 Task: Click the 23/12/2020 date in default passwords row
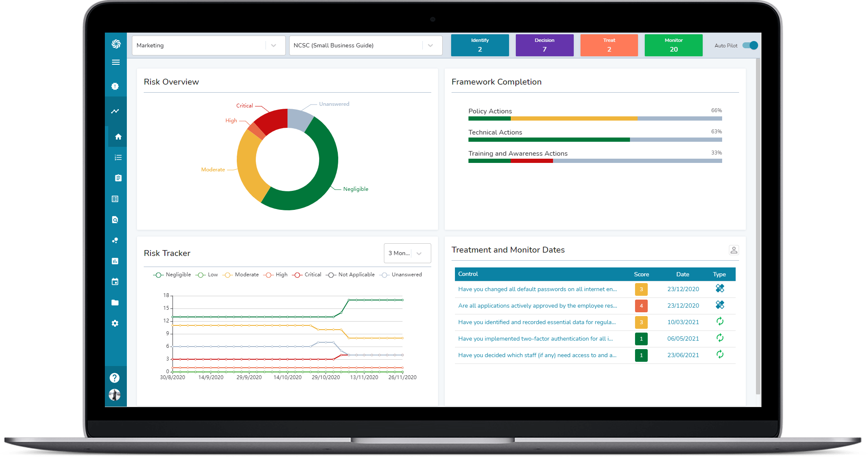(x=683, y=289)
